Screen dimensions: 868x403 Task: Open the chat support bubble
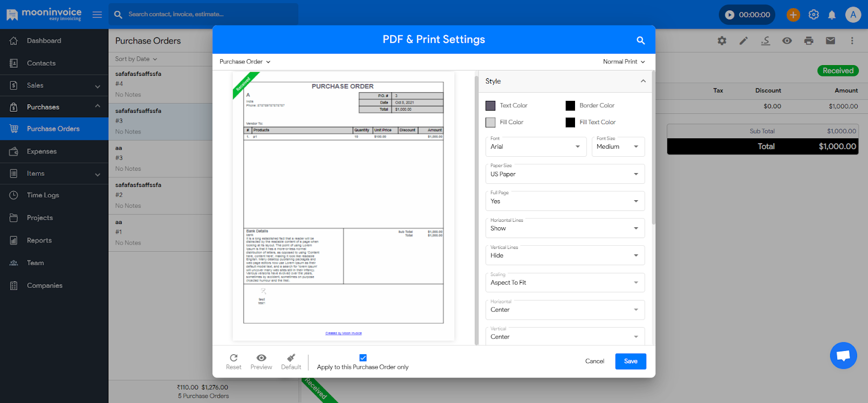click(843, 356)
